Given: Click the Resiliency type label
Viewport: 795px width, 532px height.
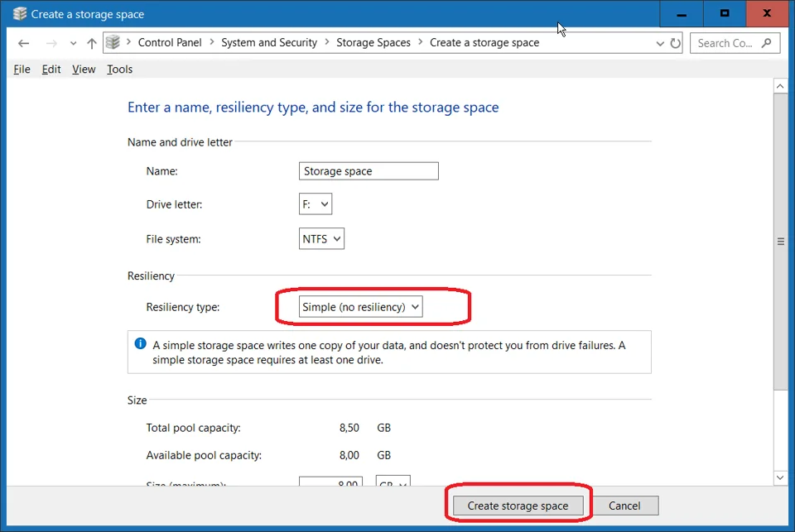Looking at the screenshot, I should (183, 307).
